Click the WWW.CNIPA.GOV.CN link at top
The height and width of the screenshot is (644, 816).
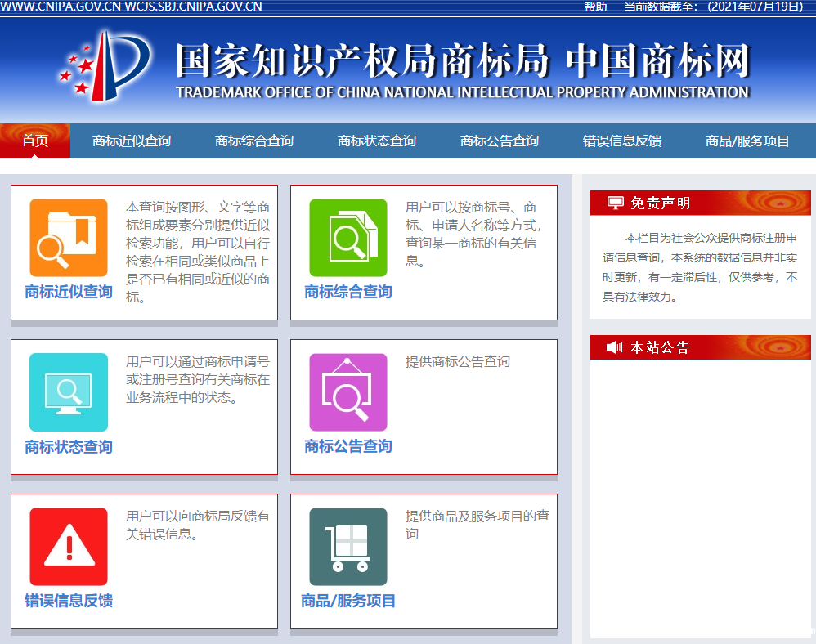click(x=62, y=7)
